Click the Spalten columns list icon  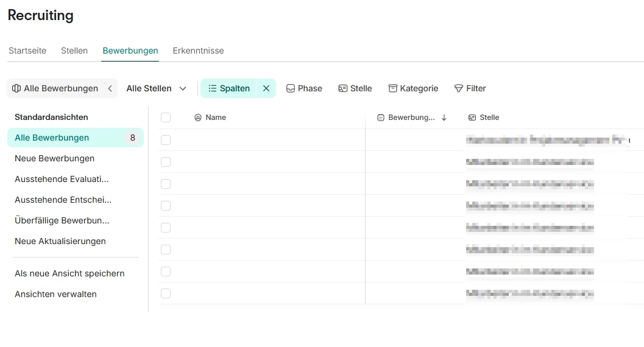click(212, 88)
